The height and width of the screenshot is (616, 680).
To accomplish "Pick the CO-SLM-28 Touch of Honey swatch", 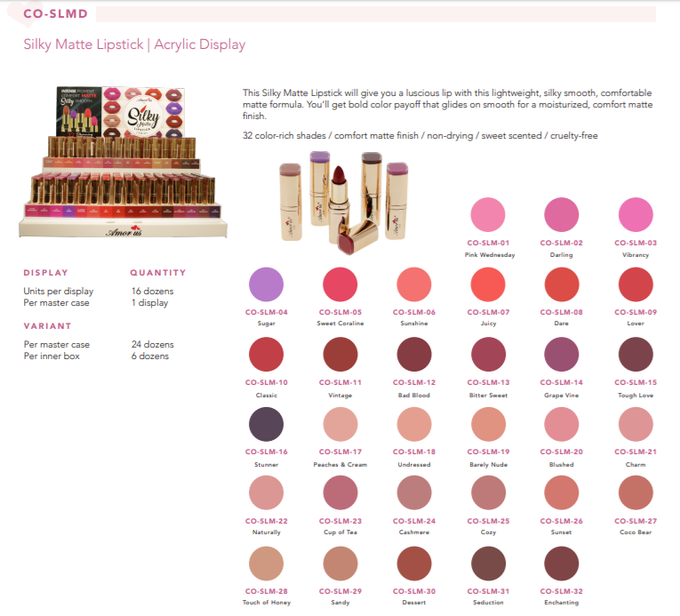I will point(267,564).
